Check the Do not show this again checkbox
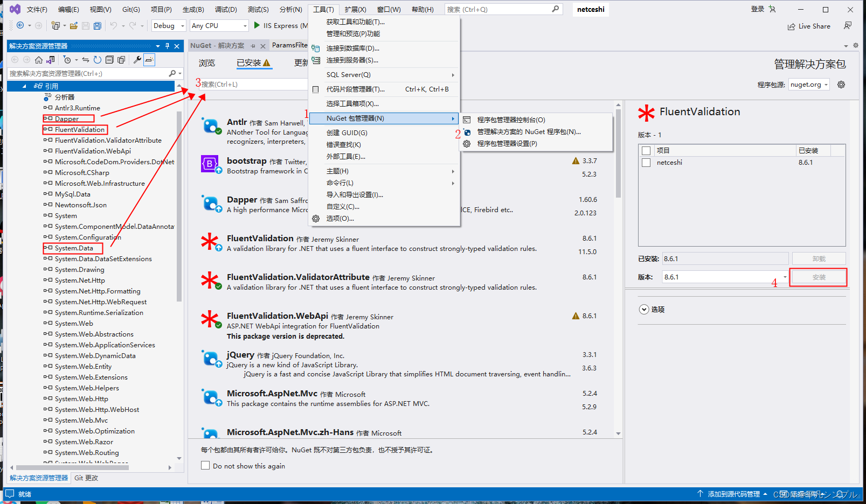This screenshot has width=866, height=504. [x=205, y=465]
